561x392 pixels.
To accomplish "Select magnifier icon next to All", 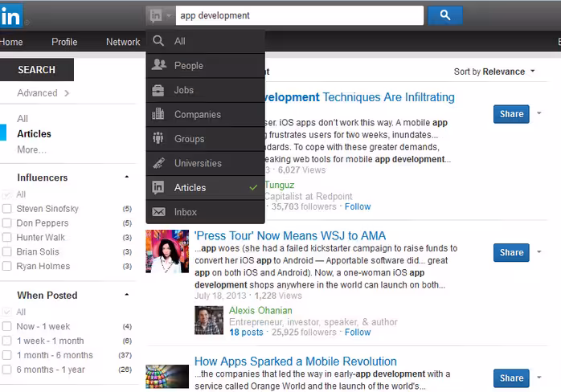I will 158,41.
